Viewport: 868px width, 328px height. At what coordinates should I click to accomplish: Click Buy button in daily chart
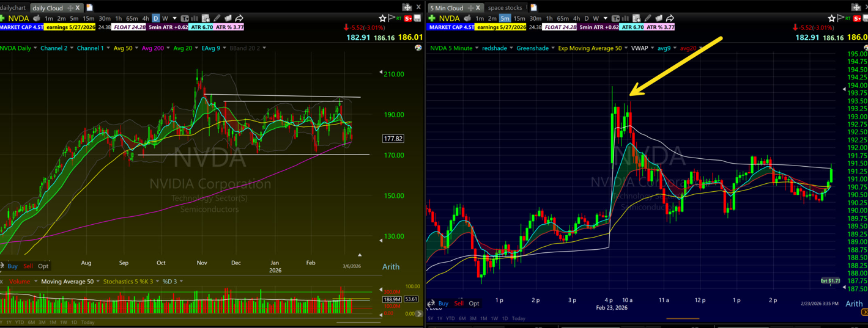click(x=12, y=266)
